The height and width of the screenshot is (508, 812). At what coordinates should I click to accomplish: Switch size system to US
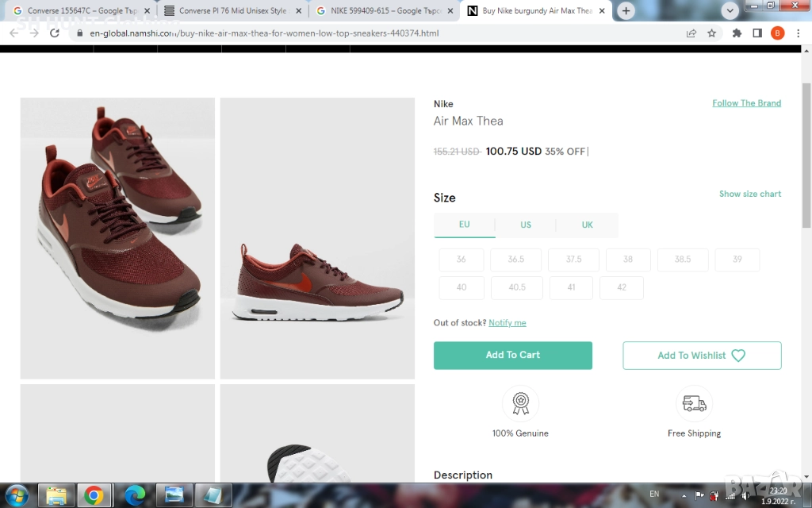point(526,225)
